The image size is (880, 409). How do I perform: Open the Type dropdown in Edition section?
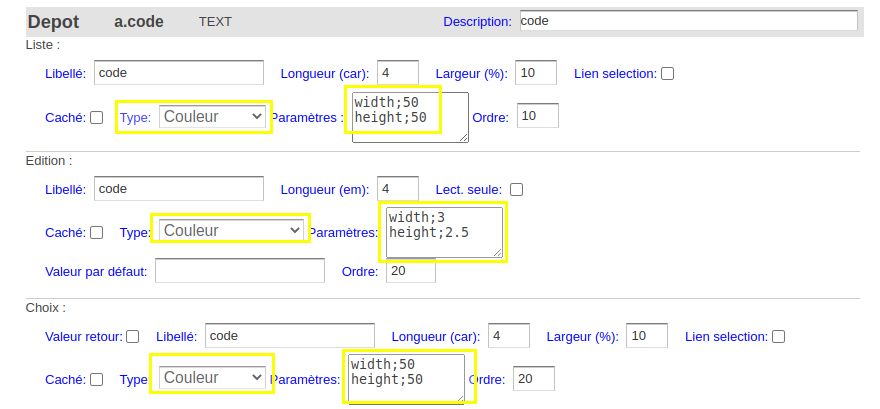[231, 231]
